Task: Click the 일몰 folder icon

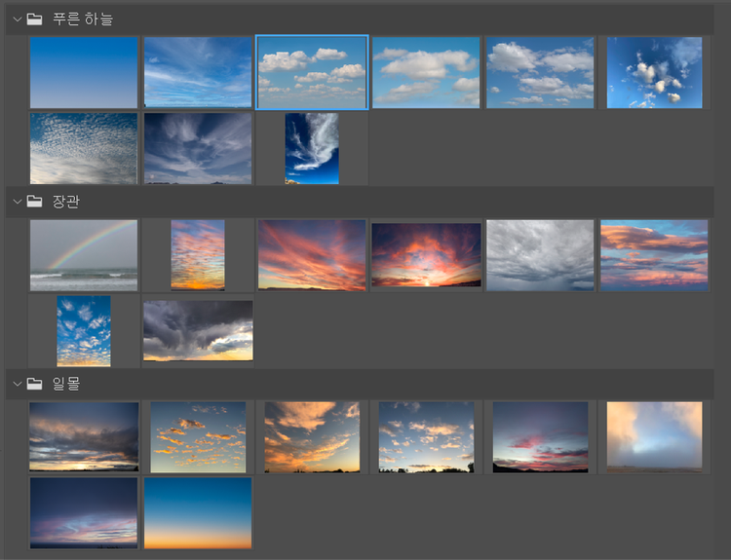Action: click(34, 384)
